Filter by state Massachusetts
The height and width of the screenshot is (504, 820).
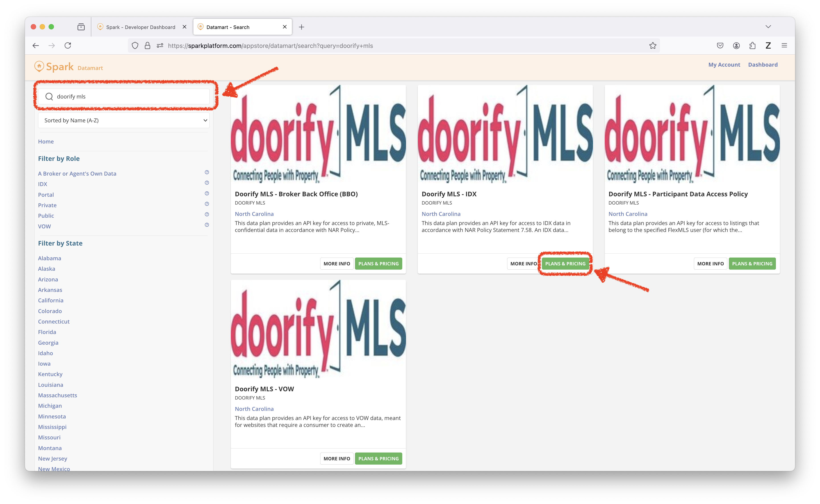click(57, 395)
